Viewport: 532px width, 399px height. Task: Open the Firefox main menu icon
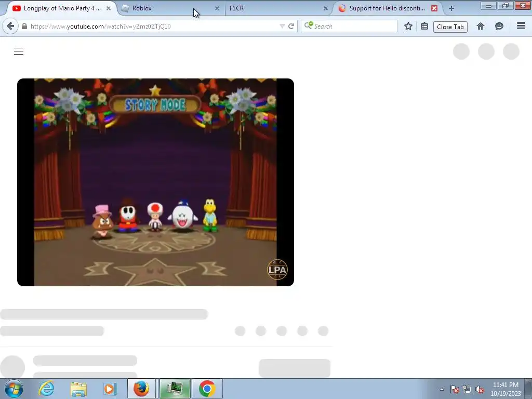(521, 26)
